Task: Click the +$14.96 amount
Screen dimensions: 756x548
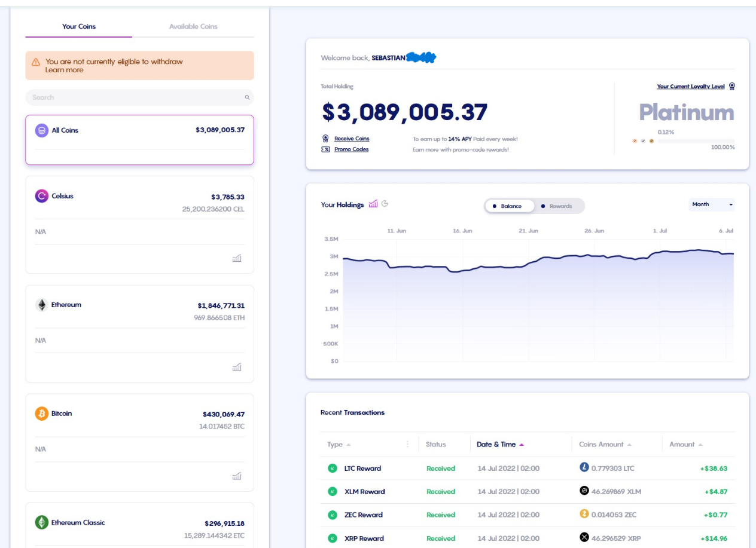Action: 714,538
